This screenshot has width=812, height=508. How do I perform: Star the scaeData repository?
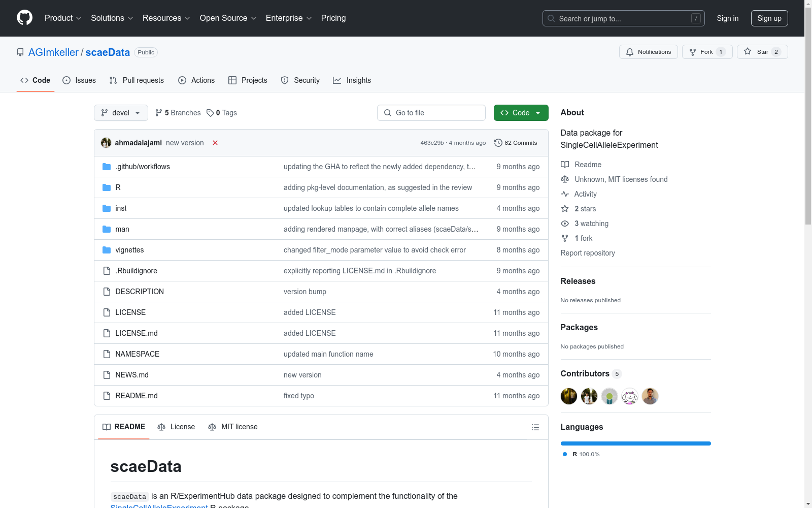(x=762, y=52)
